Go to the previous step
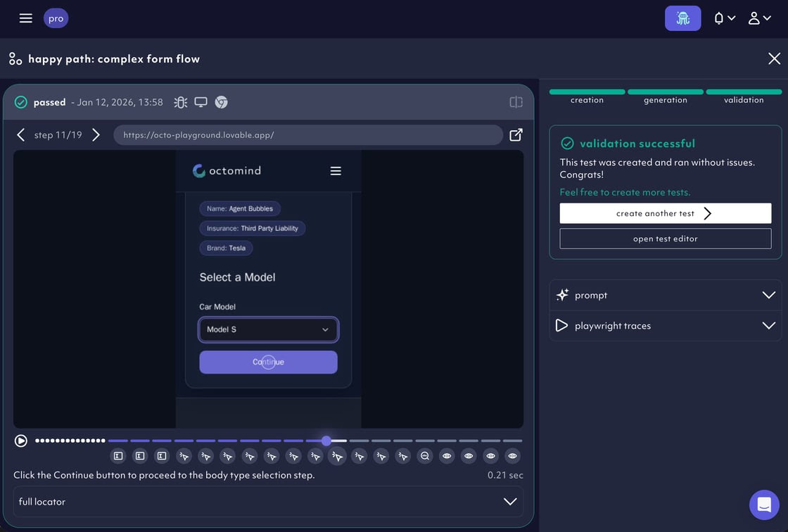Viewport: 788px width, 532px height. click(x=20, y=135)
